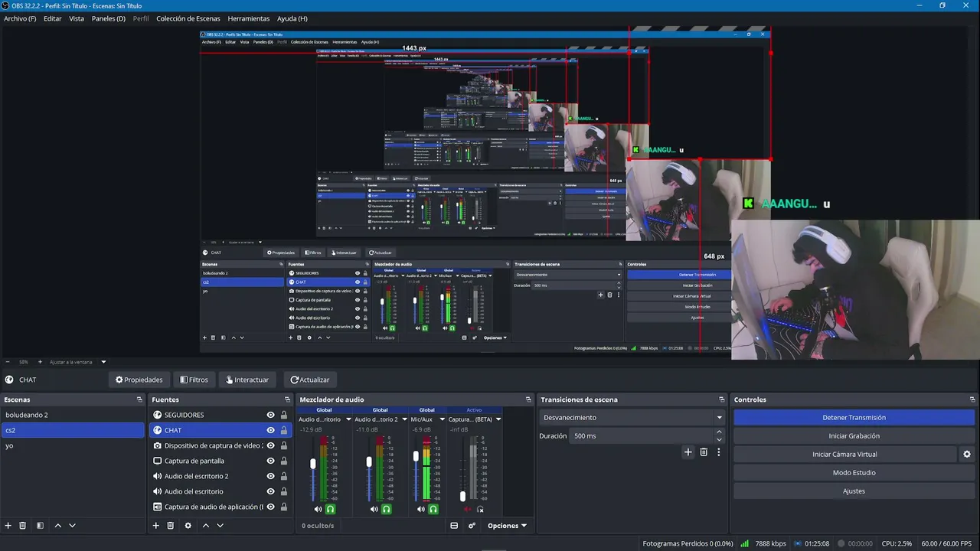Toggle lock on Audio del escritorio source
Image resolution: width=980 pixels, height=551 pixels.
pyautogui.click(x=284, y=491)
